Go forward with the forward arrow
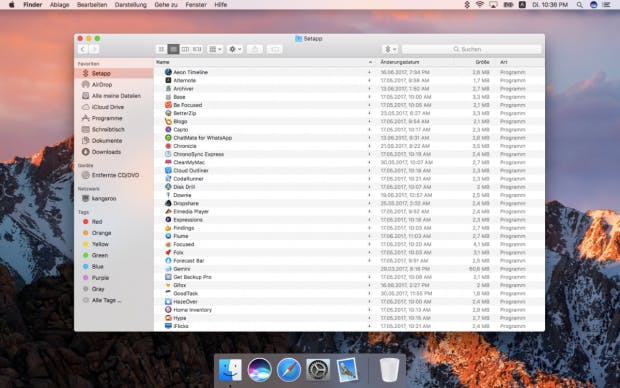The image size is (620, 388). click(x=94, y=49)
